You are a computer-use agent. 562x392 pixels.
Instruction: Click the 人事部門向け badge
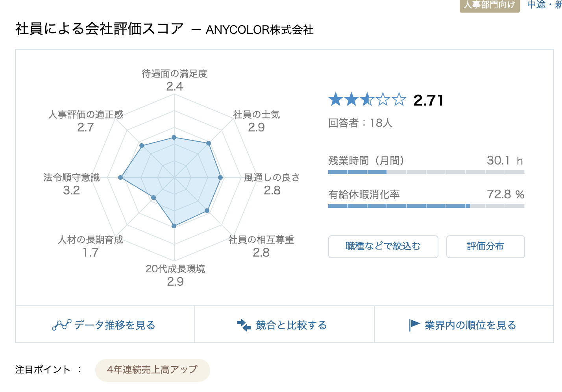point(490,5)
